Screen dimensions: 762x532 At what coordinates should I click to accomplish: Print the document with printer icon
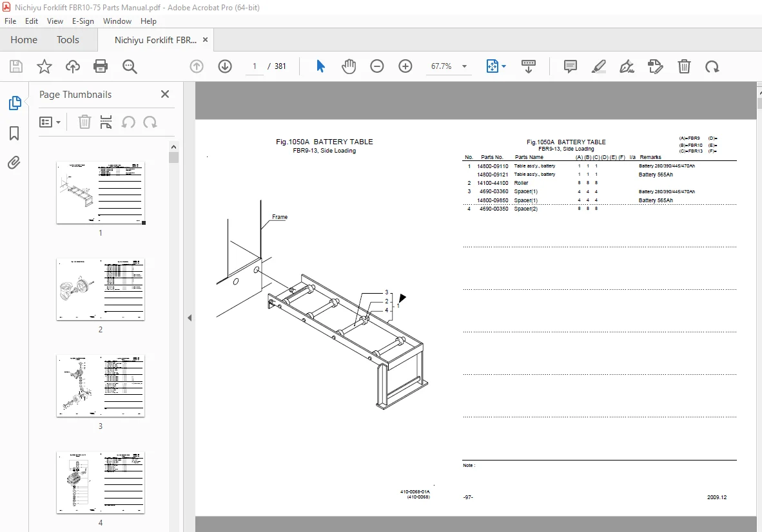101,66
